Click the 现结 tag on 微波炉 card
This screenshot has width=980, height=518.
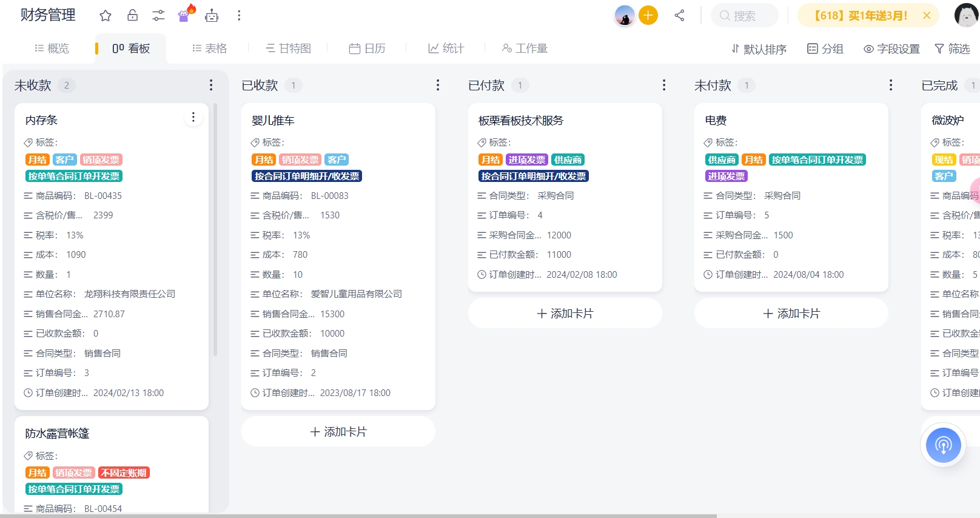tap(944, 160)
